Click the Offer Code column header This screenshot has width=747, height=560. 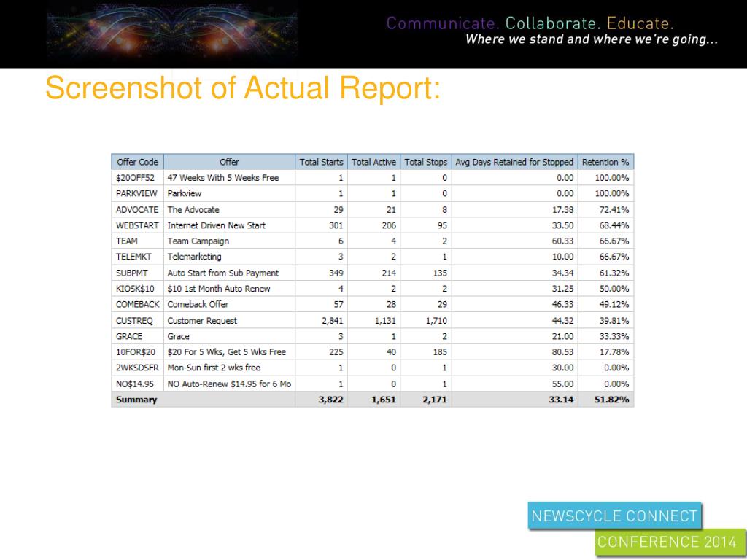[x=137, y=162]
